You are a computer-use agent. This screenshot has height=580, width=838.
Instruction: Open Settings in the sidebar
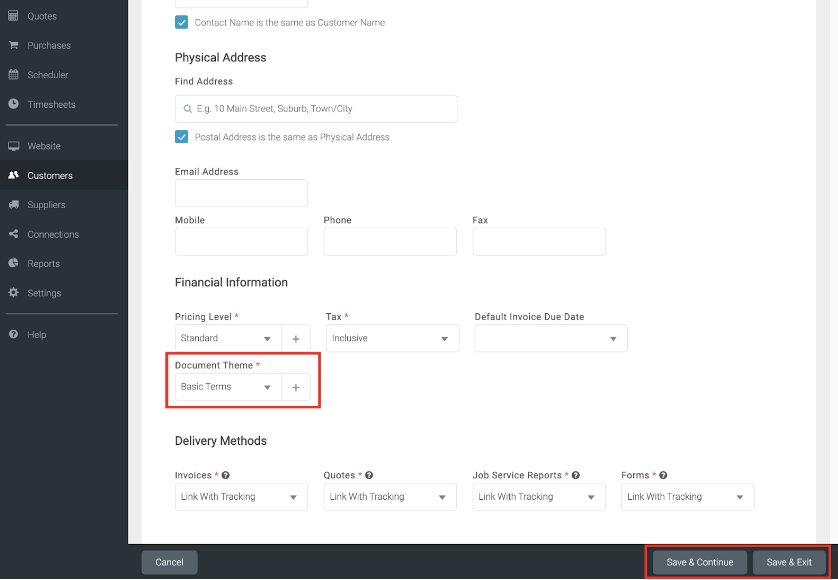(64, 293)
